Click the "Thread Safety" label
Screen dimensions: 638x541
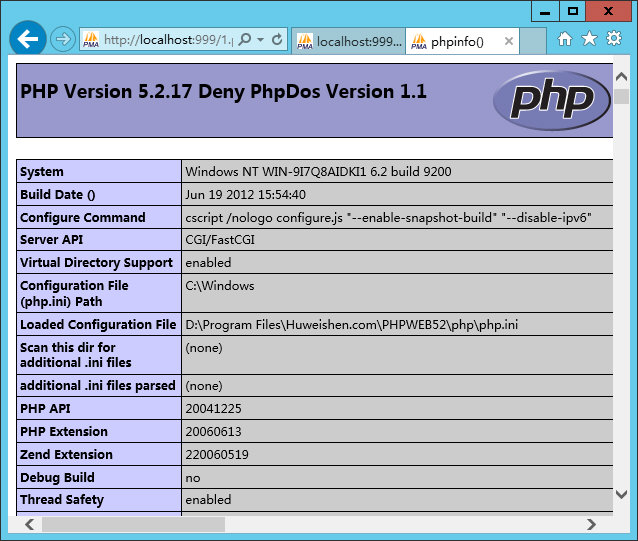click(62, 500)
